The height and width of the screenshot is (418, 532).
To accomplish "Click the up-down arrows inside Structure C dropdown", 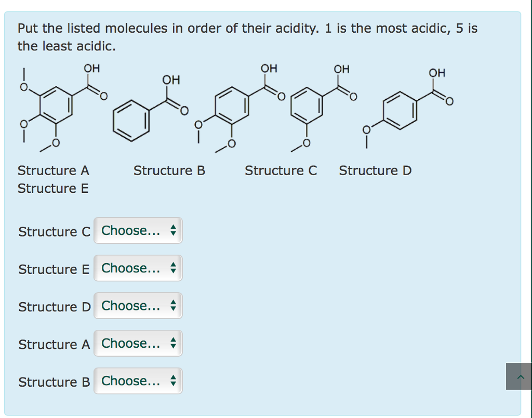I will pos(173,230).
